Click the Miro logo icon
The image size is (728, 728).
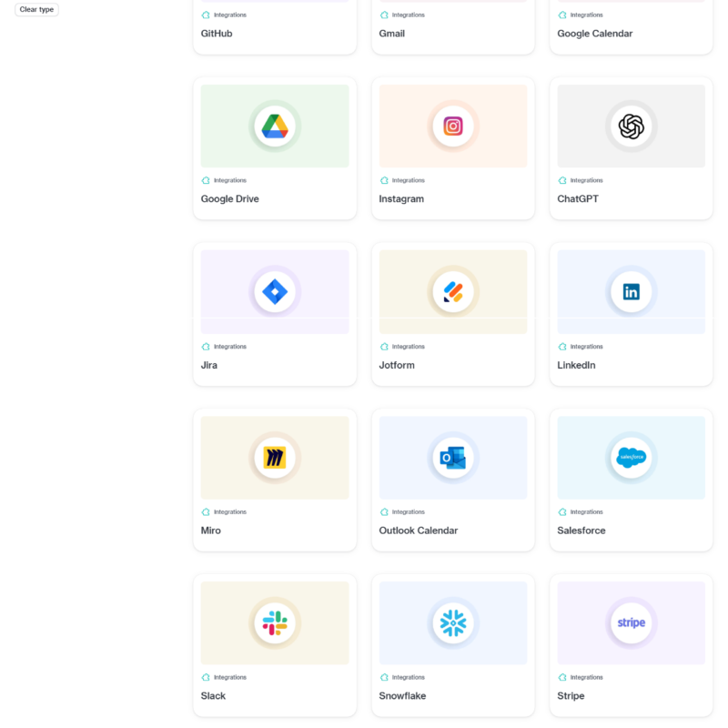(275, 458)
